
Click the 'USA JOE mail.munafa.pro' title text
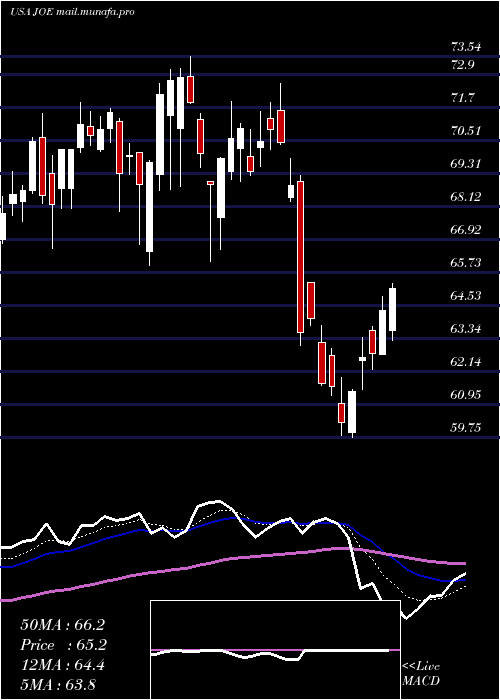tap(72, 12)
